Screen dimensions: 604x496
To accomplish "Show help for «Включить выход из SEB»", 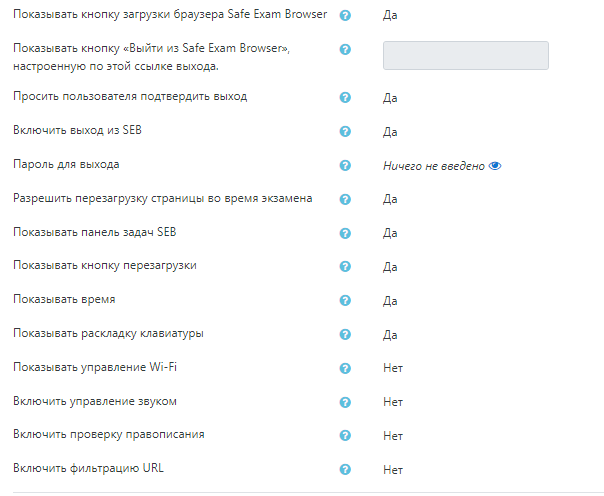I will 345,132.
